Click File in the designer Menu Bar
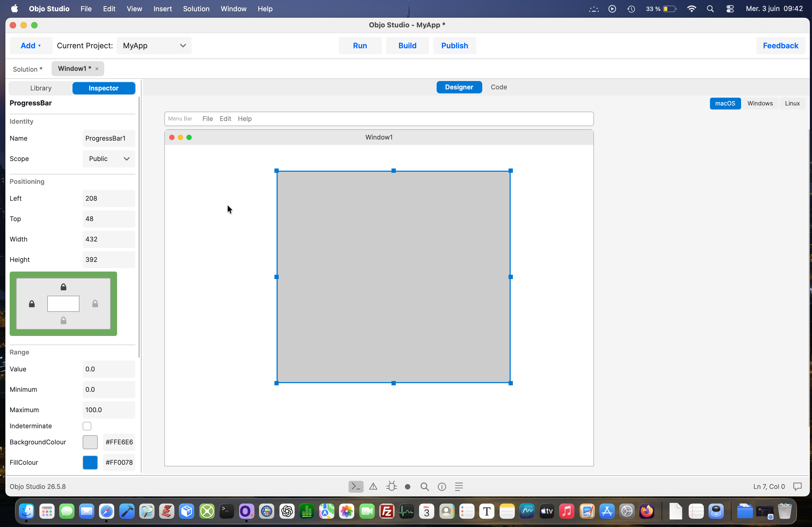This screenshot has height=527, width=812. 208,119
